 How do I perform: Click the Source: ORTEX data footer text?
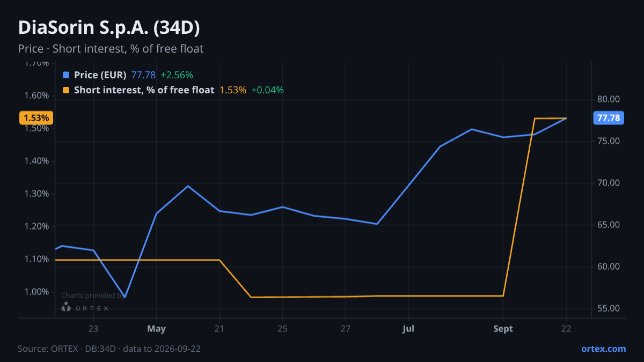coord(109,349)
